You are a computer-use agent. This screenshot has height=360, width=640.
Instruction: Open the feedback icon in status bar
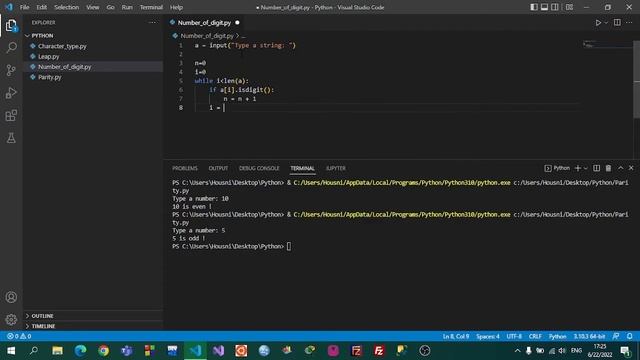coord(616,336)
